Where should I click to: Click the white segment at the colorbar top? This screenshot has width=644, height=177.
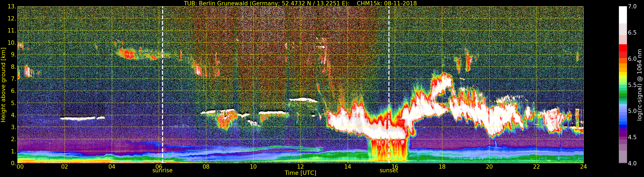[x=623, y=15]
